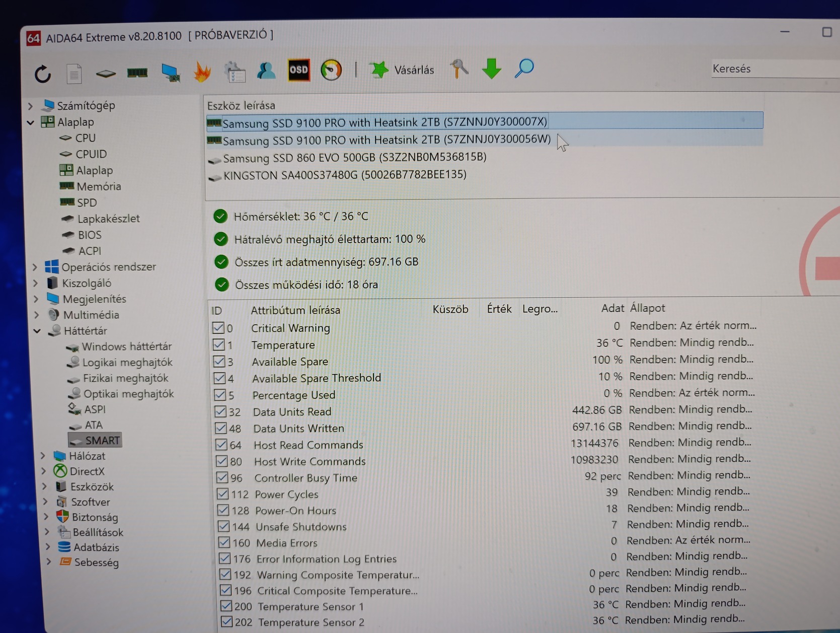
Task: Open the Report document icon
Action: coord(74,74)
